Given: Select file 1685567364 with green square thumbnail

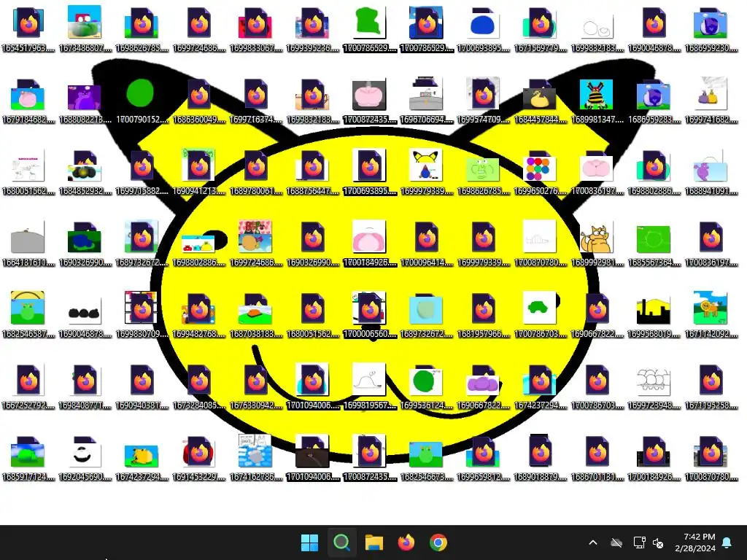Looking at the screenshot, I should pos(654,243).
